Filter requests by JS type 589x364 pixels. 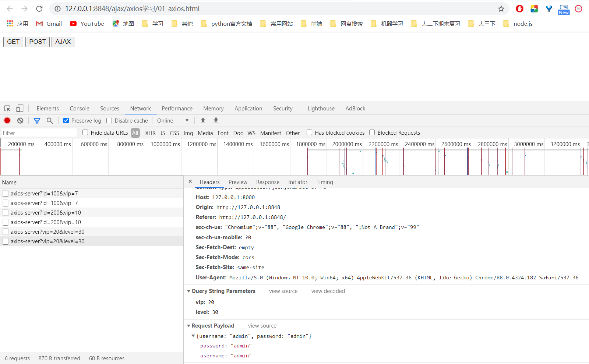pyautogui.click(x=162, y=133)
